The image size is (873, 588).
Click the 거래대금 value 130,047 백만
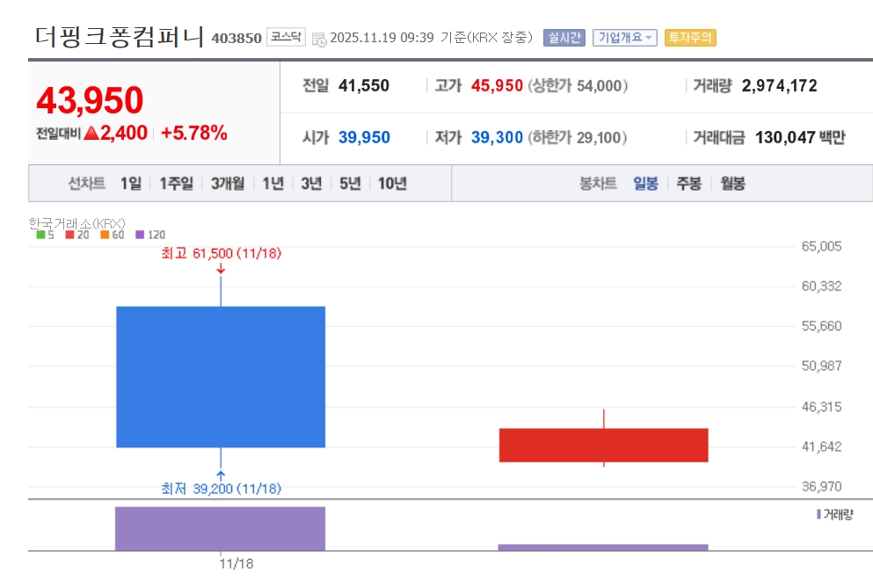point(800,137)
